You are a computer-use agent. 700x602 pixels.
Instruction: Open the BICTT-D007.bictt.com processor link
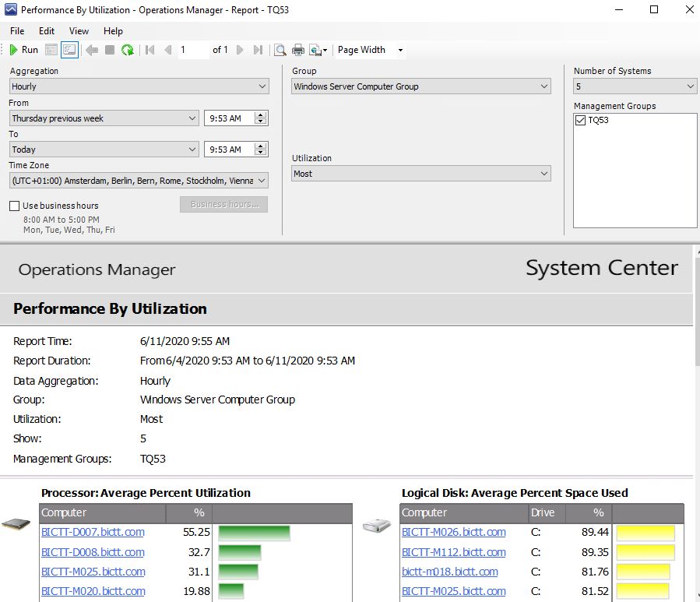(93, 532)
